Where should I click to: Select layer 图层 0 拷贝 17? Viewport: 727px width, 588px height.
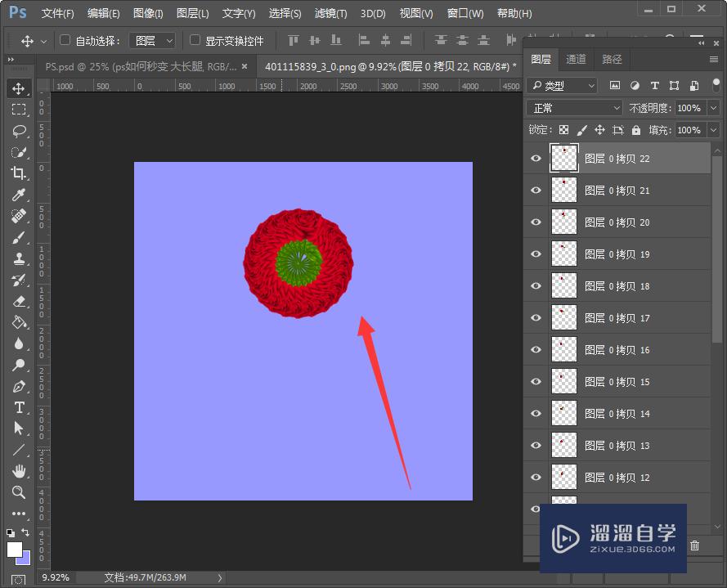[x=617, y=318]
